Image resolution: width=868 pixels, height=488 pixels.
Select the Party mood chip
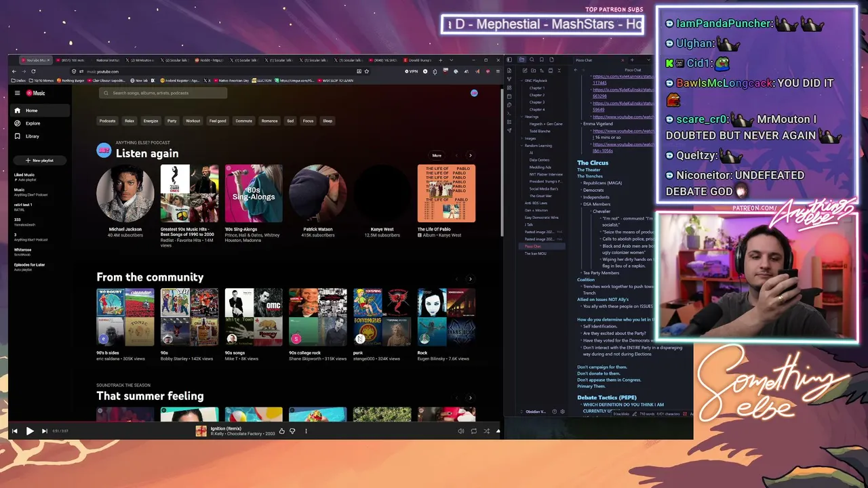(x=172, y=121)
